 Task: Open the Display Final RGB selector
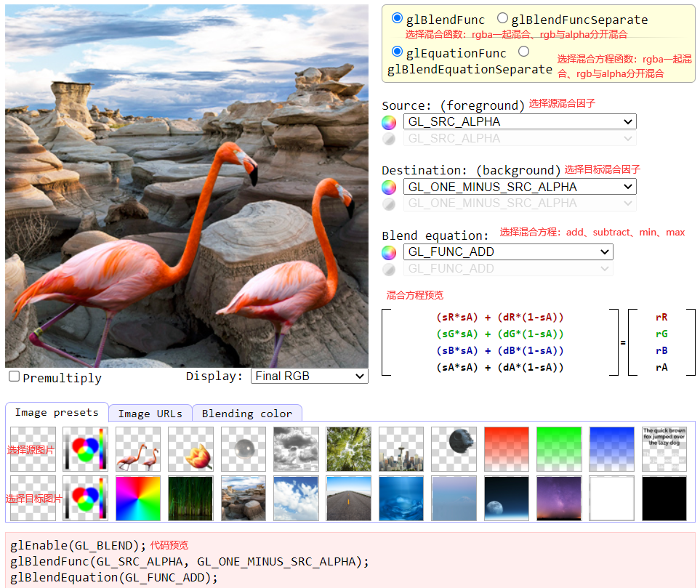pyautogui.click(x=309, y=376)
